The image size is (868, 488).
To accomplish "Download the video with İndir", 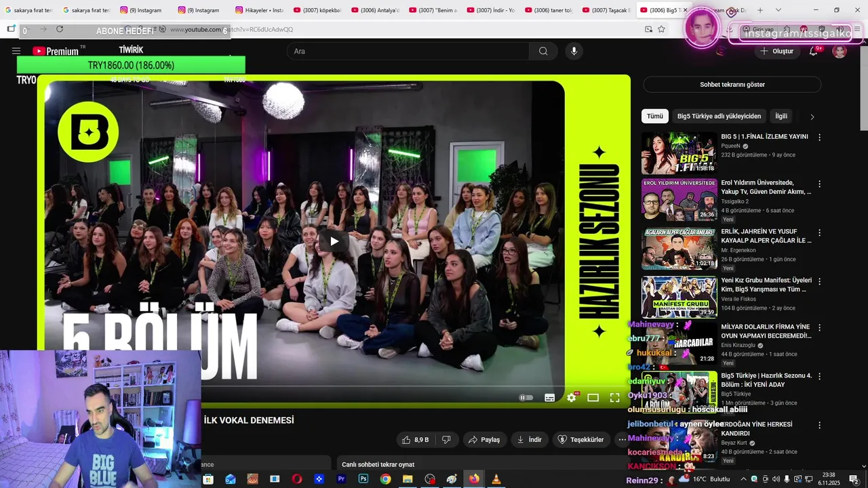I will 530,440.
